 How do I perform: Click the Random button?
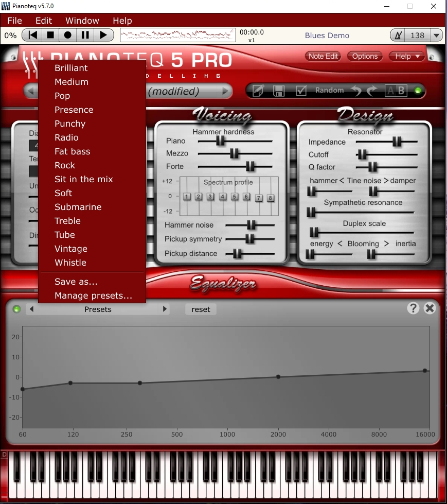click(330, 90)
